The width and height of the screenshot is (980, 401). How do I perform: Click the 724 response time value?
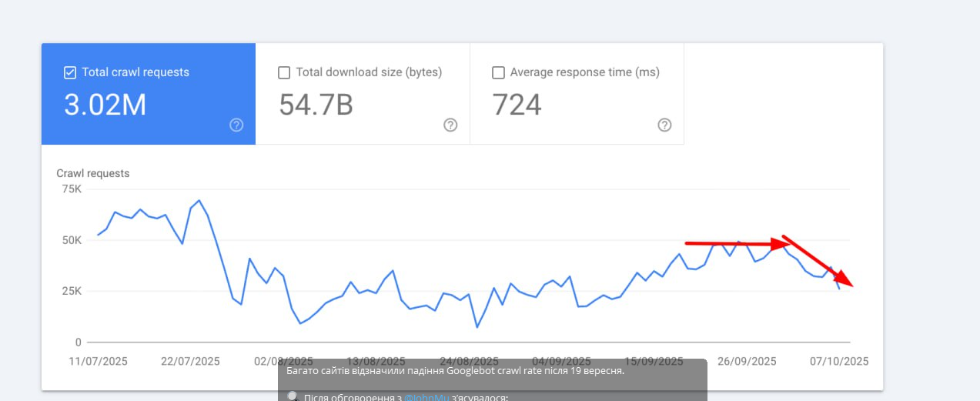point(517,105)
